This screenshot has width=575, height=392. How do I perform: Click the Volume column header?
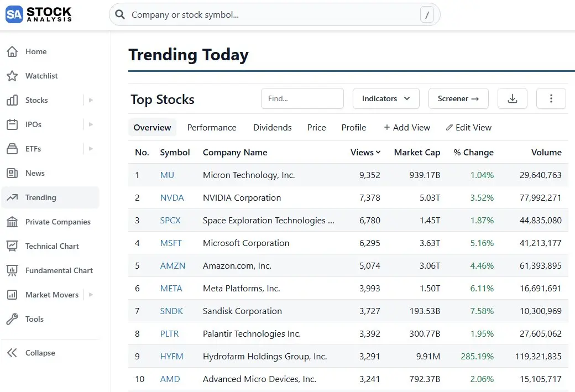[546, 152]
